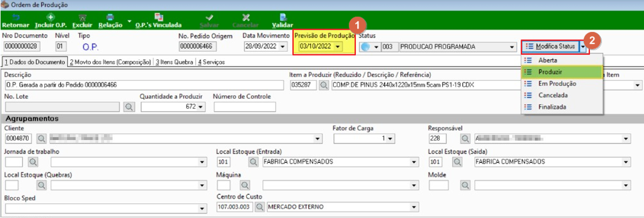Expand the PRODUCAO PROGRAMADA status dropdown
The height and width of the screenshot is (218, 644).
pos(512,47)
